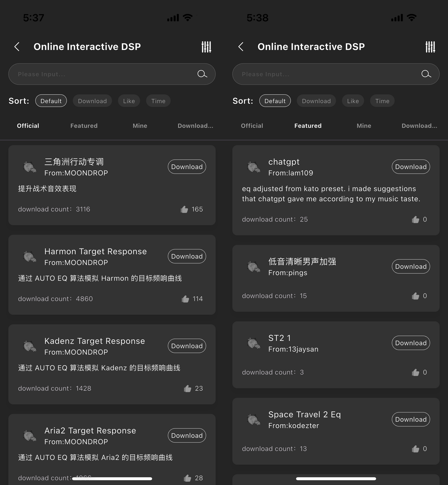448x485 pixels.
Task: Like the chatgpt preset with thumbs-up
Action: (x=416, y=220)
